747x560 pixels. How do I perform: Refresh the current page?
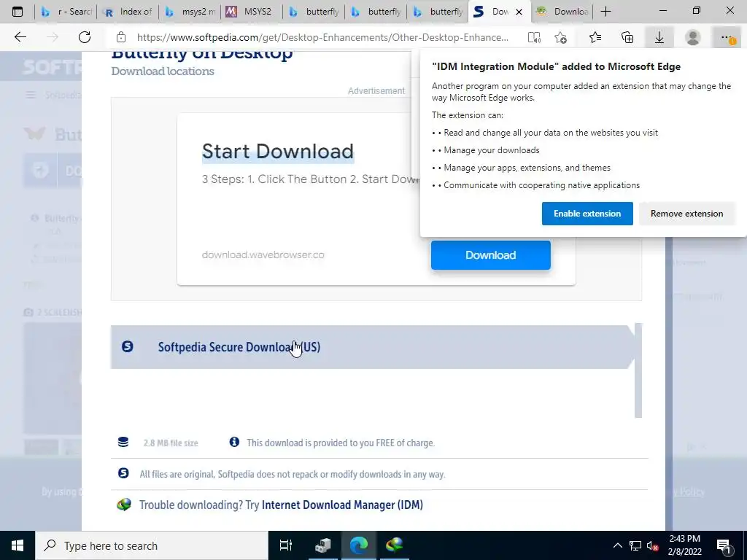tap(85, 37)
